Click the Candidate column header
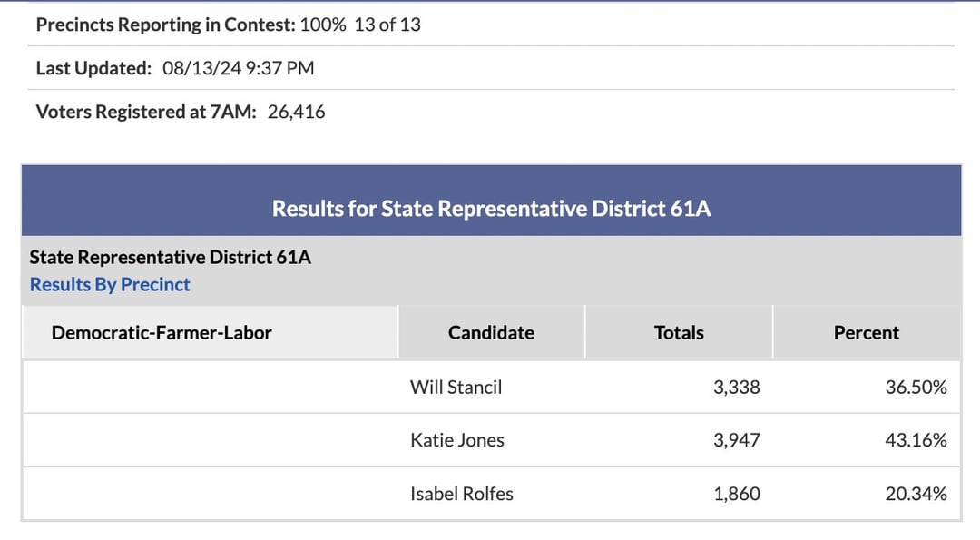 pos(491,332)
